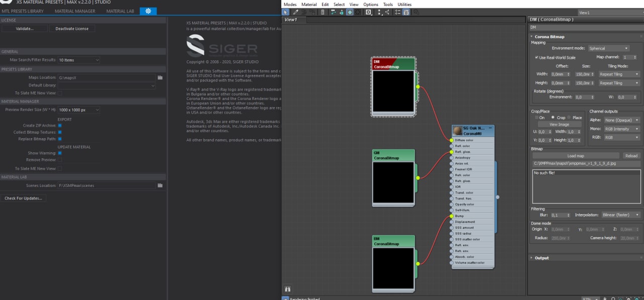Viewport: 644px width, 300px height.
Task: Click Move Children toolbar icon
Action: pyautogui.click(x=333, y=12)
